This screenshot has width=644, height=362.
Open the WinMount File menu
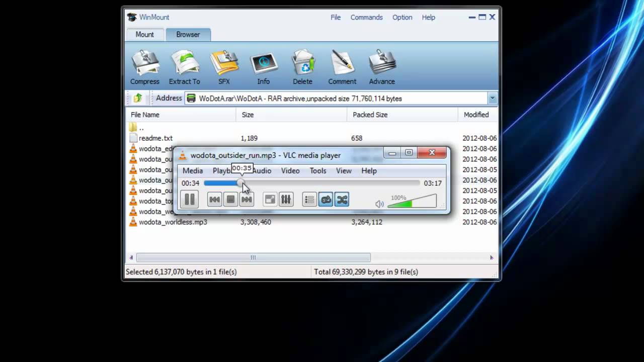(336, 17)
